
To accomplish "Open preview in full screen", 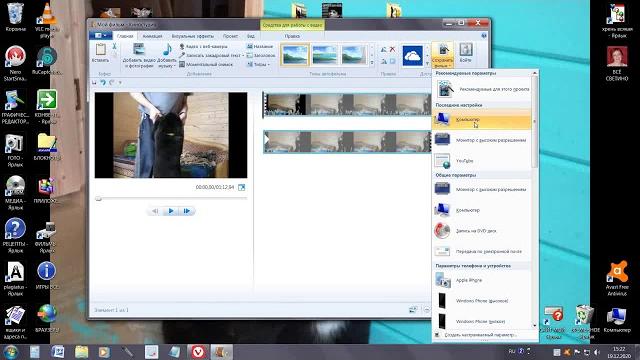I will pyautogui.click(x=242, y=187).
